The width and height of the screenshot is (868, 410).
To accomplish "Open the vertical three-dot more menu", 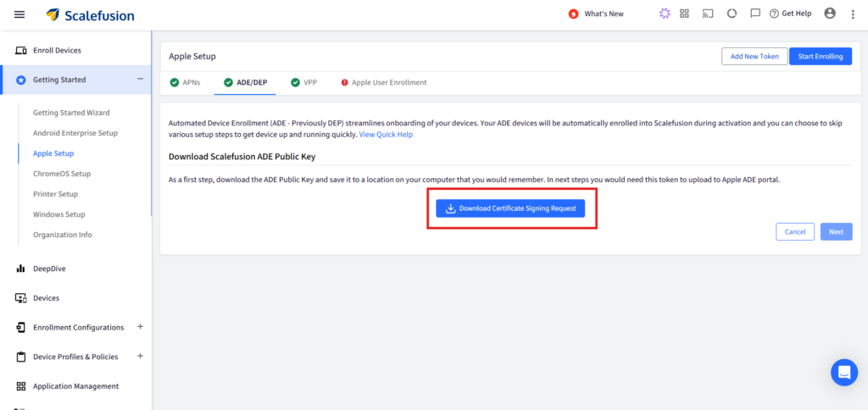I will [853, 14].
